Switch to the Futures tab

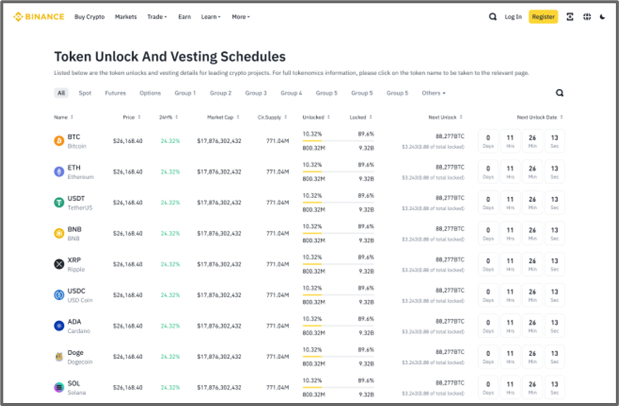(x=116, y=93)
